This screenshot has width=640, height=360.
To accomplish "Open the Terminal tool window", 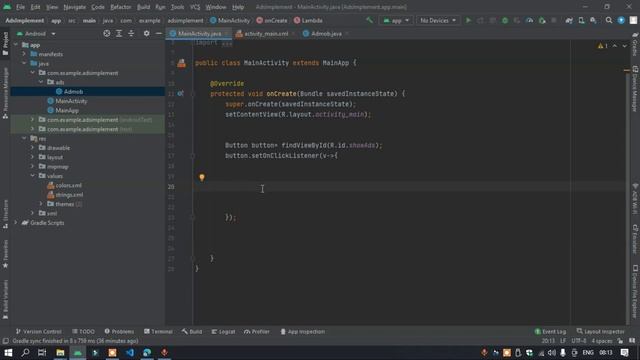I will point(158,331).
